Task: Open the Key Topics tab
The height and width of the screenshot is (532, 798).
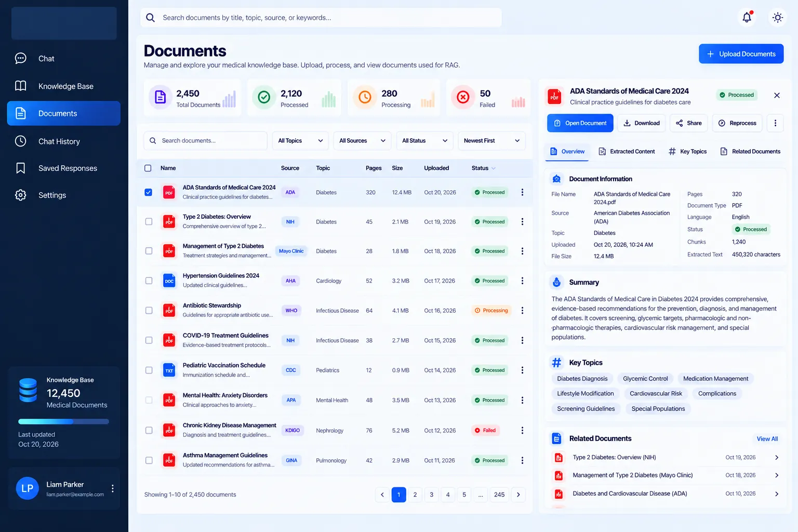Action: [x=688, y=152]
